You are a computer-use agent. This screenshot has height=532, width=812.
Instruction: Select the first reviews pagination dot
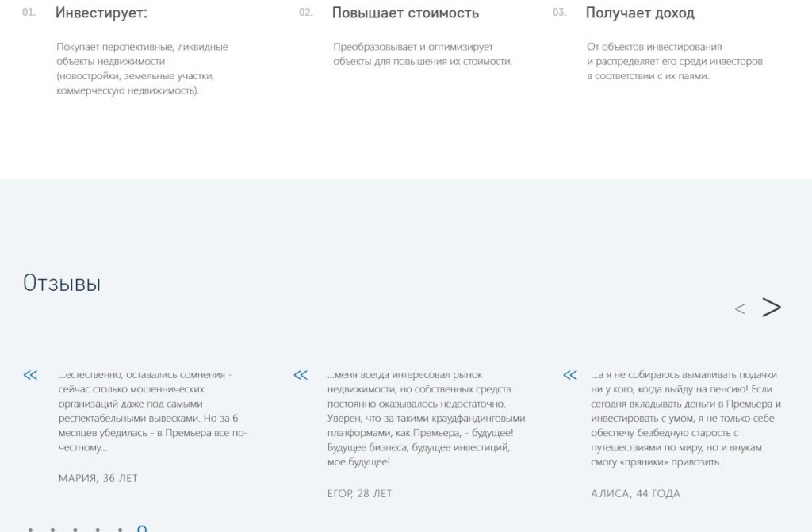pyautogui.click(x=30, y=529)
